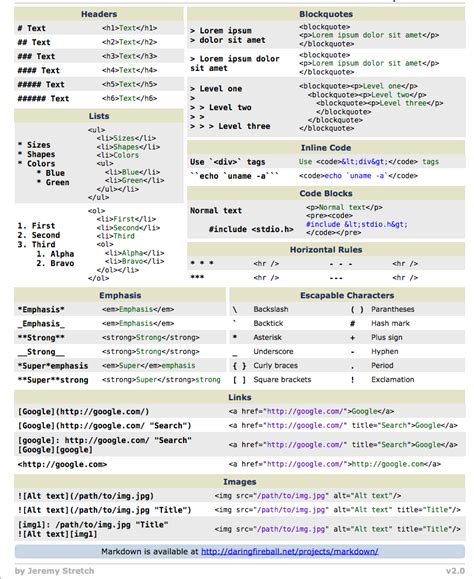Open the daringfireball.net markdown link
Image resolution: width=474 pixels, height=579 pixels.
[290, 552]
